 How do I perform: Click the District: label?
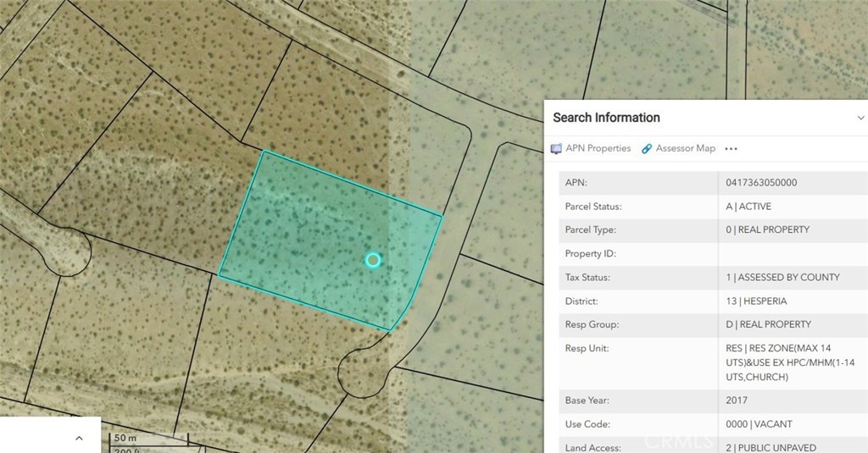pos(581,301)
